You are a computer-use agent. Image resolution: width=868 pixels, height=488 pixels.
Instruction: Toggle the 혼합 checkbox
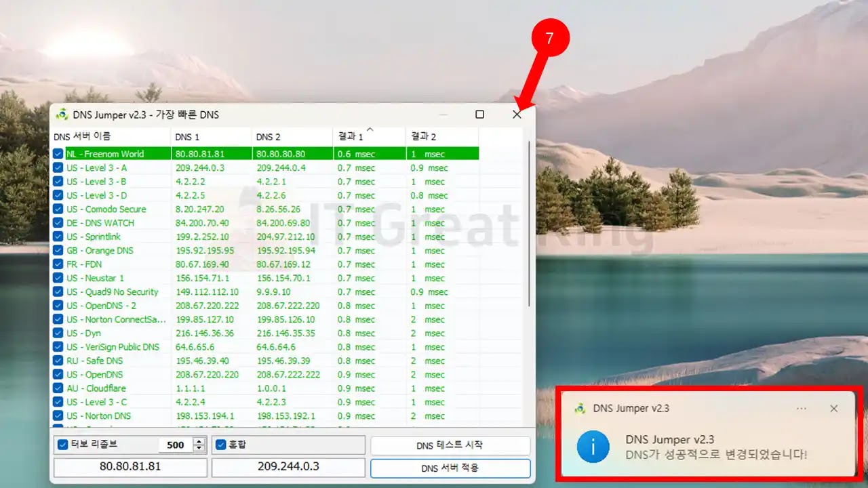pos(220,445)
